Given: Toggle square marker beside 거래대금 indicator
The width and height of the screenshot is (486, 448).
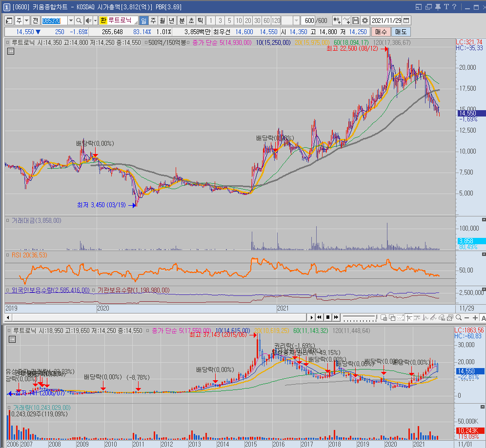Looking at the screenshot, I should point(8,220).
